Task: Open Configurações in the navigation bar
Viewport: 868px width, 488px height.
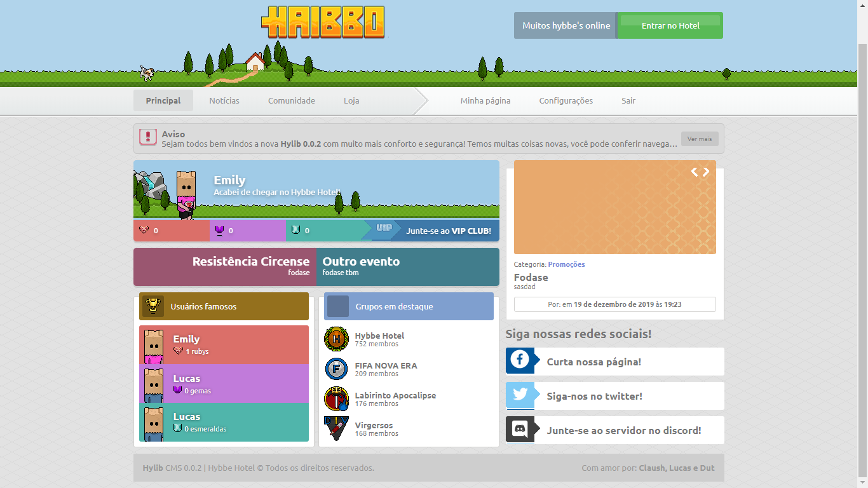Action: click(x=566, y=100)
